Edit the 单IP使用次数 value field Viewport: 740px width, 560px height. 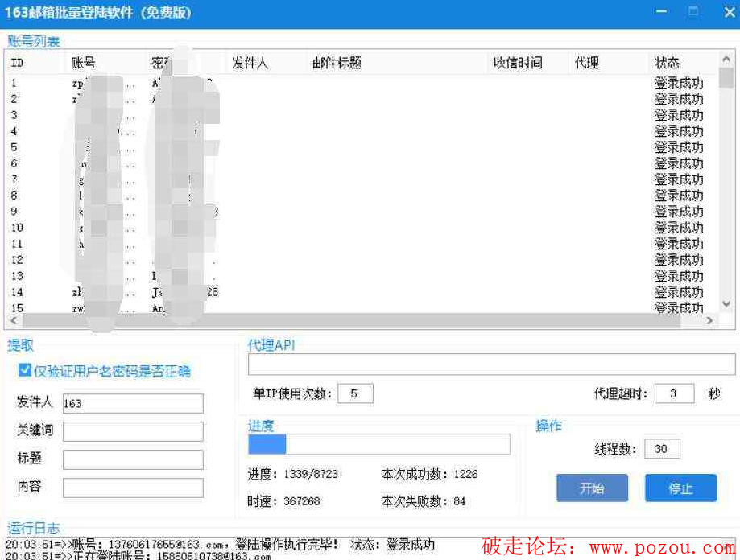[355, 393]
